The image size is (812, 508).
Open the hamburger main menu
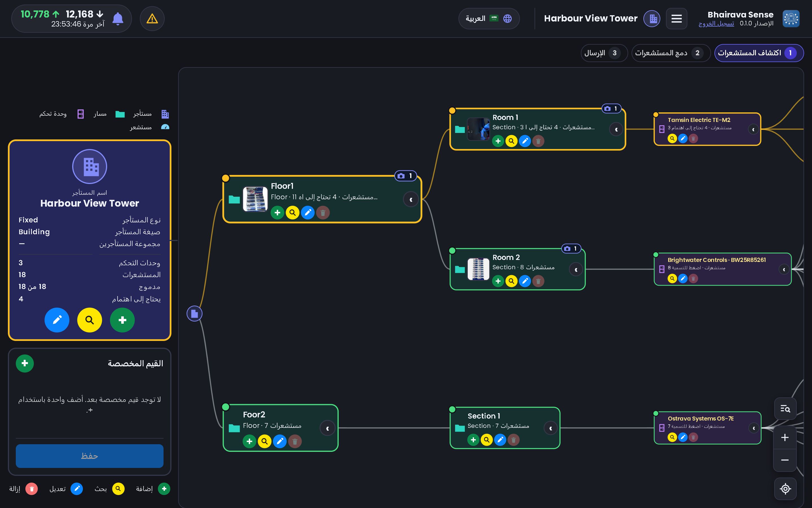coord(676,19)
